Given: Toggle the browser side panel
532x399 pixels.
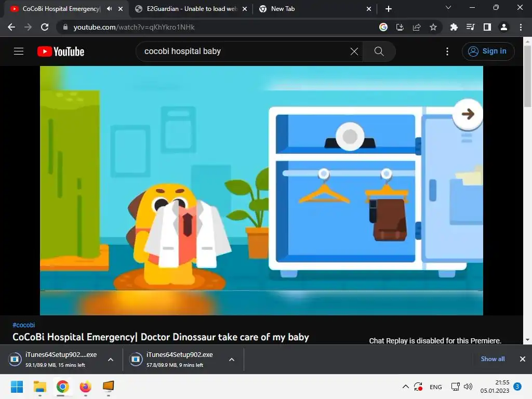Looking at the screenshot, I should click(487, 27).
